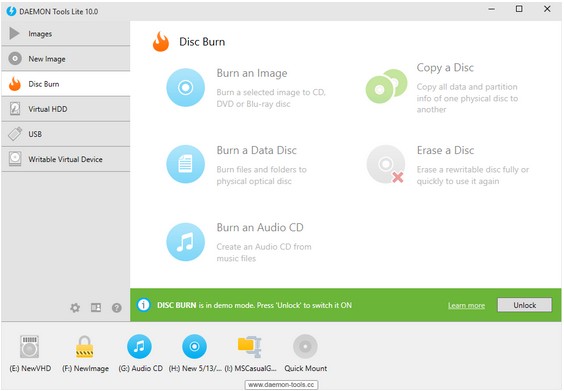Select the (G:) Audio CD virtual drive
Viewport: 564px width, 391px height.
point(140,346)
